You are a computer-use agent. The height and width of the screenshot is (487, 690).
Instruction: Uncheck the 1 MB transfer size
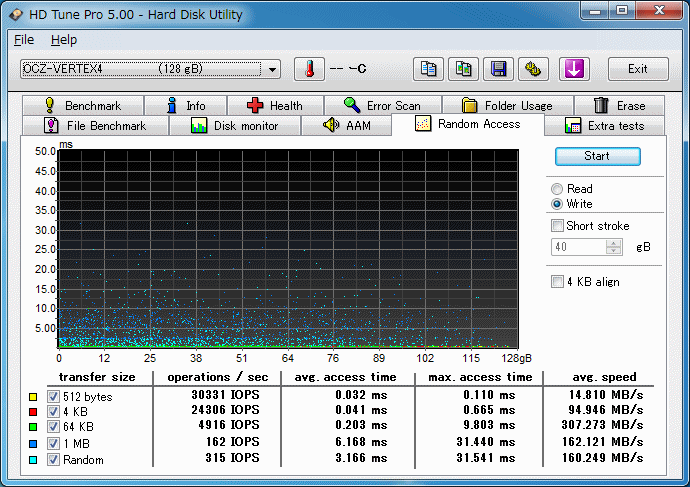click(x=53, y=443)
